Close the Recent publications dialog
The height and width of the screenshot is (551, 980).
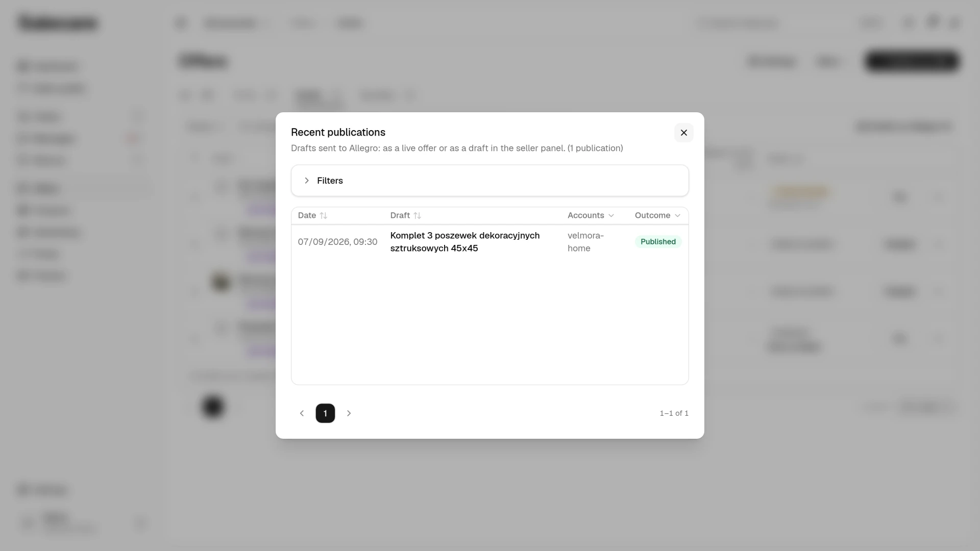(x=683, y=133)
